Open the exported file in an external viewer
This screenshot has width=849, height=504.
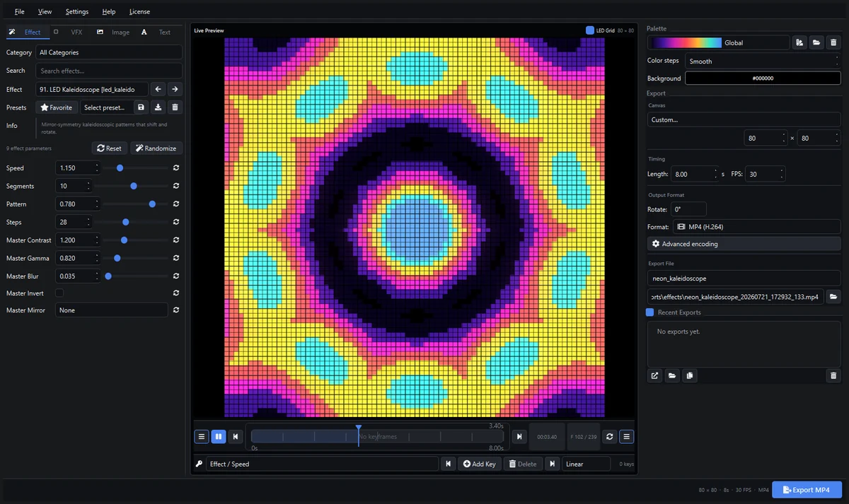click(655, 375)
